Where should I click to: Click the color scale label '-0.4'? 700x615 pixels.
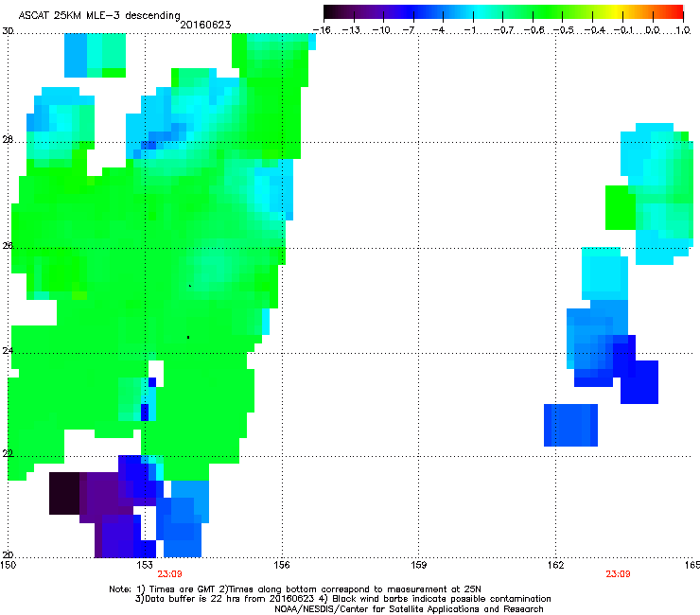(x=595, y=30)
